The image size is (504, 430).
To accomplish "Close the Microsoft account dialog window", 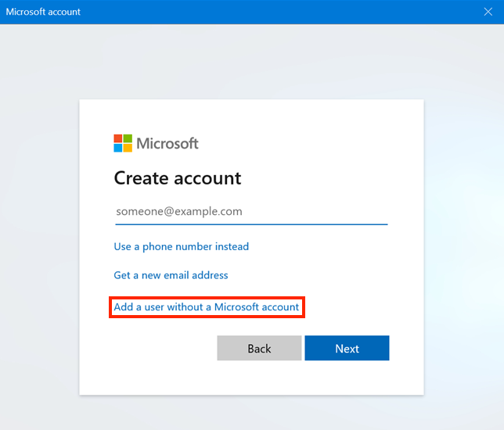I will click(x=488, y=12).
